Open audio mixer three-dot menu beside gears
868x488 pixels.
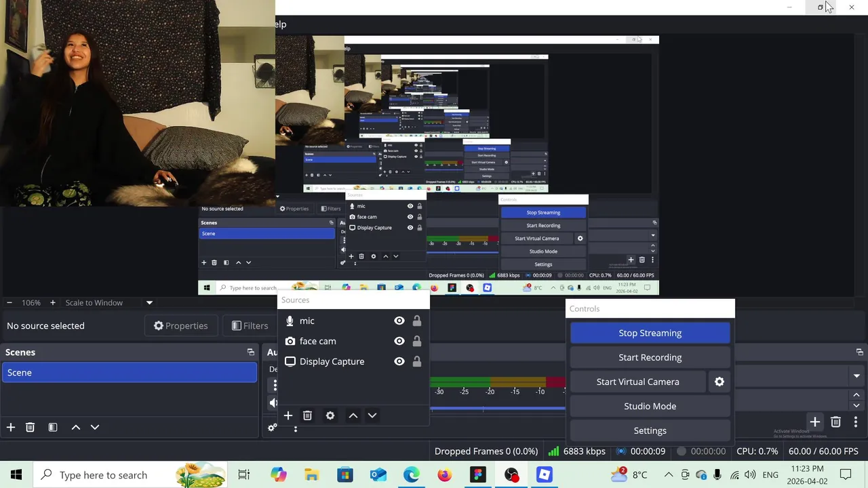pyautogui.click(x=295, y=428)
